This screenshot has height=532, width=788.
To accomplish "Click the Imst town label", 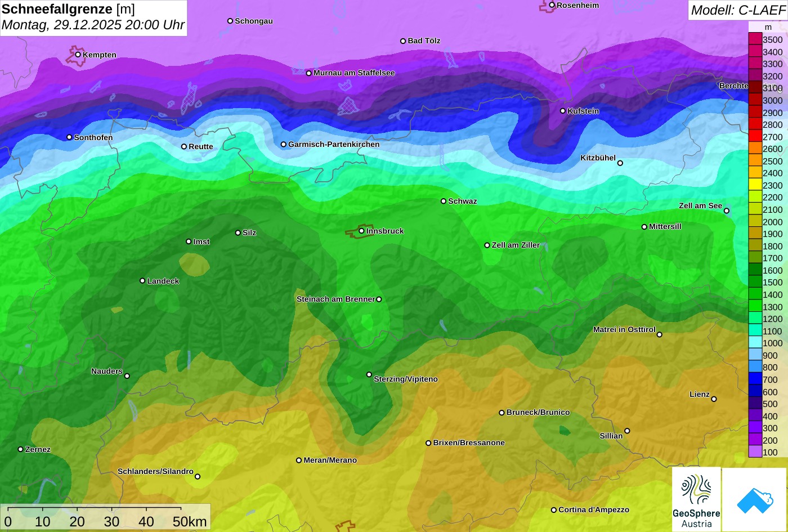I will [202, 242].
